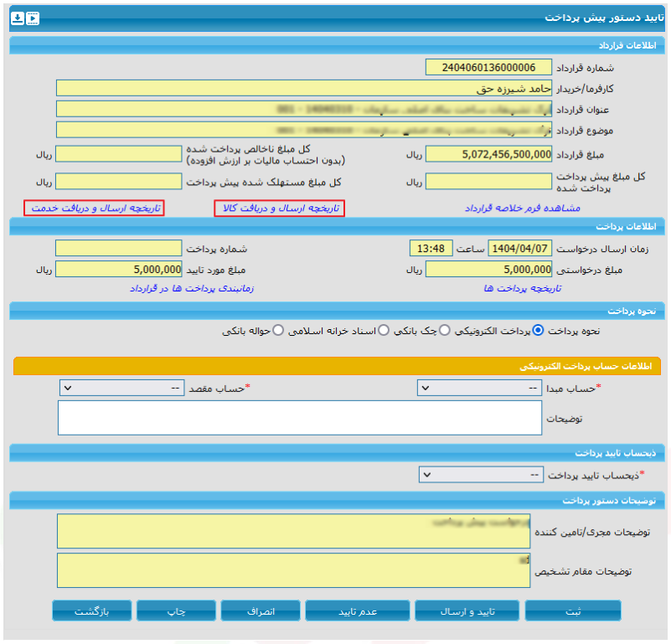Image resolution: width=671 pixels, height=644 pixels.
Task: Click the عنوان قرارداد field
Action: click(304, 109)
